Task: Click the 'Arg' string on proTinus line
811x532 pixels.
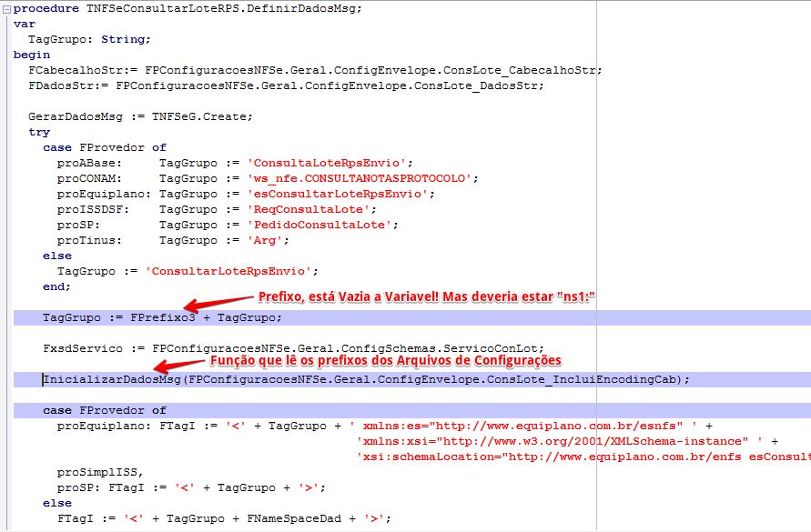Action: (265, 240)
